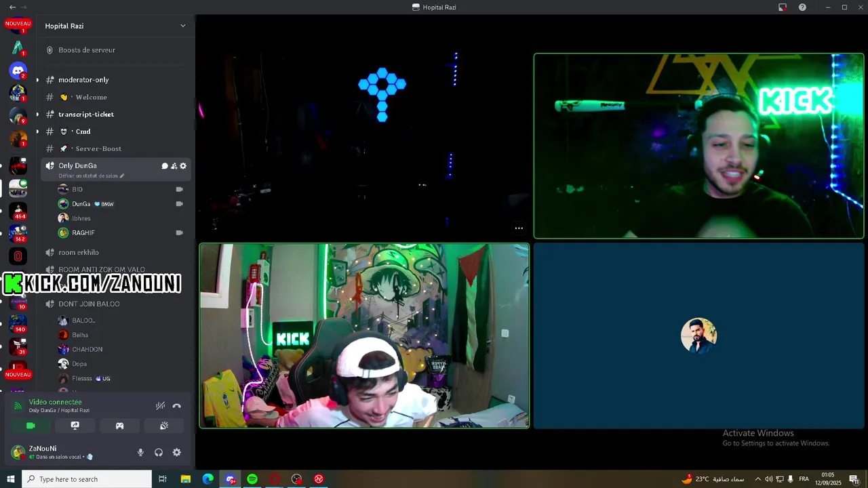Go back with title bar arrow
This screenshot has width=868, height=488.
tap(12, 7)
